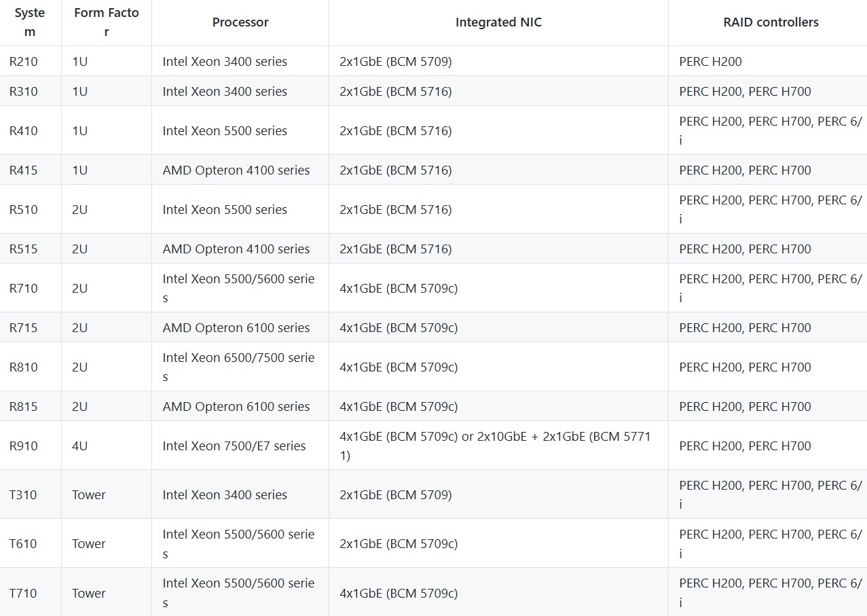This screenshot has width=867, height=616.
Task: Select the Tower cell in the T310 row
Action: (107, 494)
